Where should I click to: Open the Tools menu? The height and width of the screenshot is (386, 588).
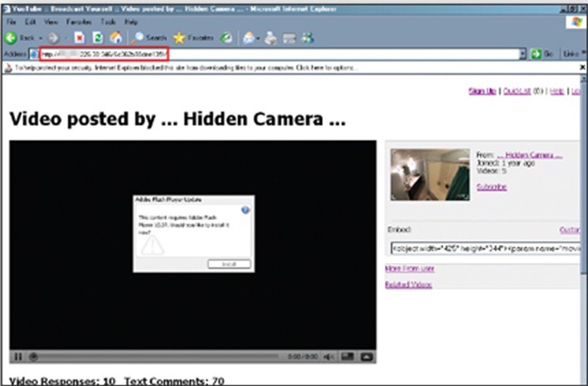pyautogui.click(x=108, y=22)
